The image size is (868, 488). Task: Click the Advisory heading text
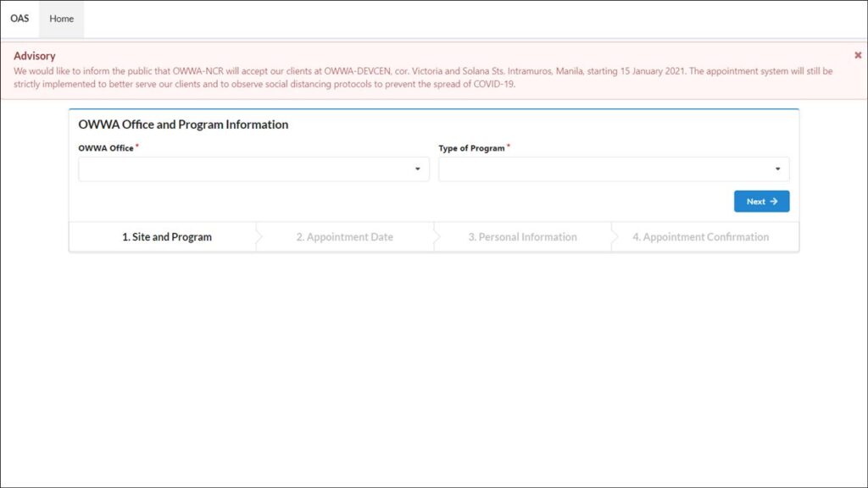[x=35, y=55]
